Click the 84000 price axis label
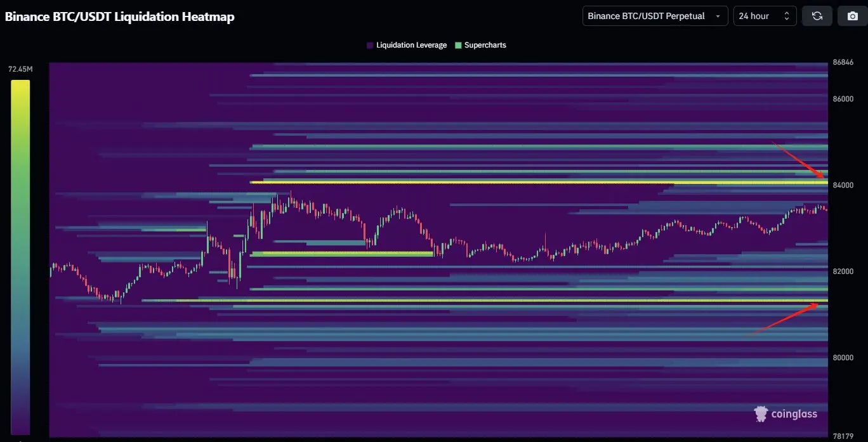 click(843, 185)
